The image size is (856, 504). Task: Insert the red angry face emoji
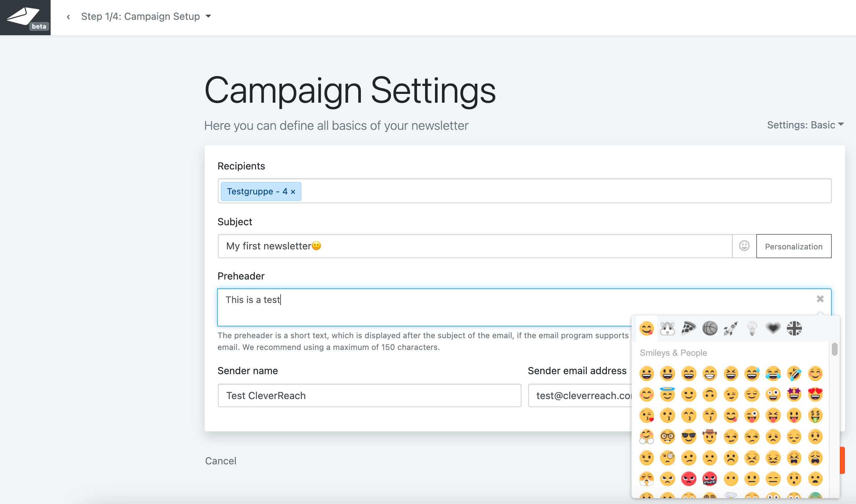click(x=689, y=479)
